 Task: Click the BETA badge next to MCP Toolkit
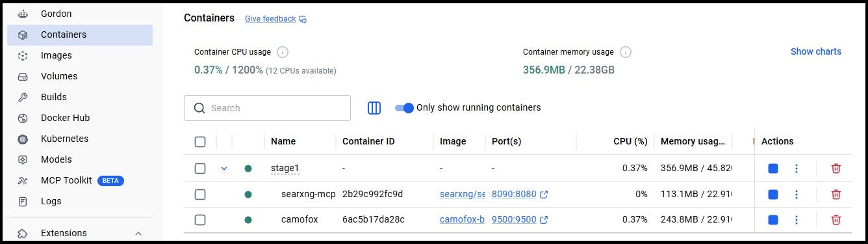110,180
